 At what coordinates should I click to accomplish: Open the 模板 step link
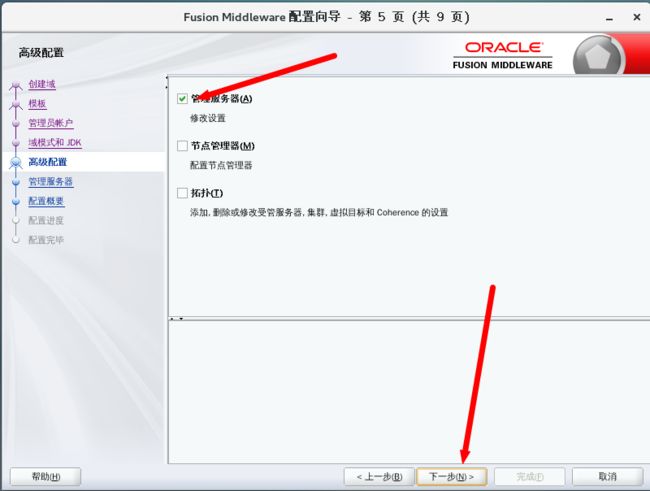(x=37, y=104)
